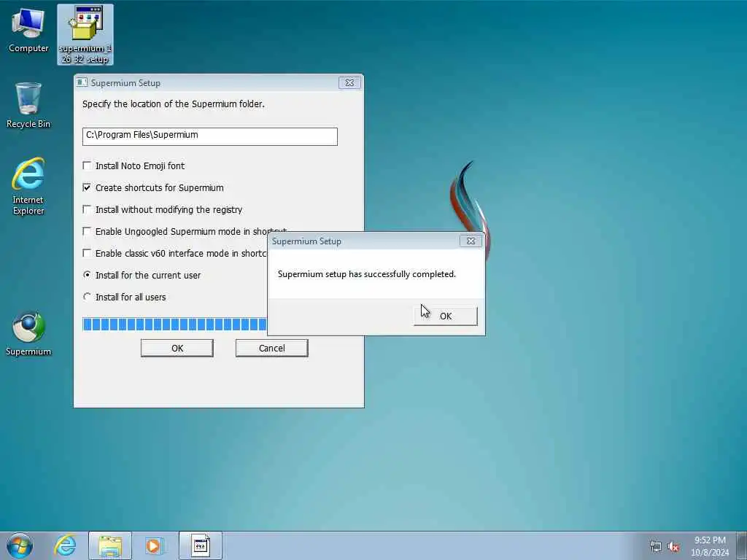
Task: Select the Internet Explorer desktop shortcut
Action: tap(28, 186)
